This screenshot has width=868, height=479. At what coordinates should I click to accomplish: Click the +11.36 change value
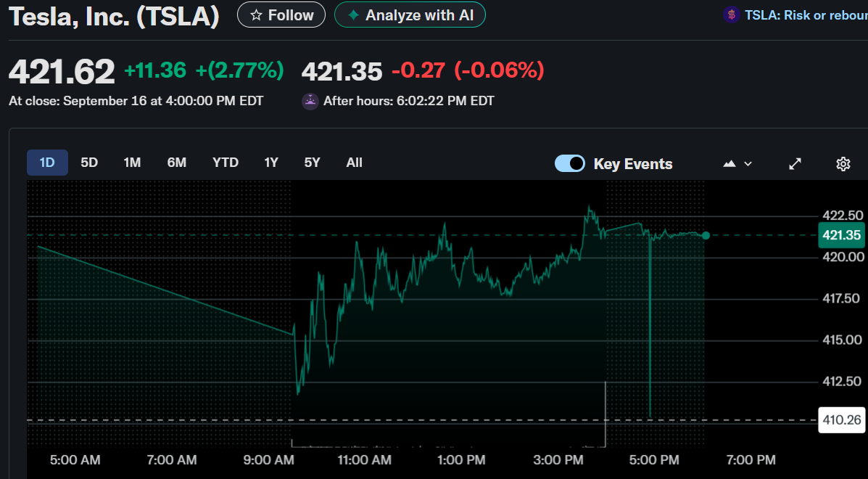click(155, 70)
